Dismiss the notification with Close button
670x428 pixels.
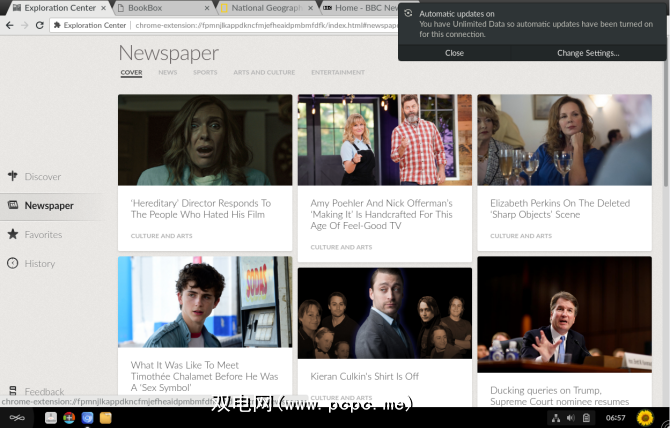pos(454,53)
